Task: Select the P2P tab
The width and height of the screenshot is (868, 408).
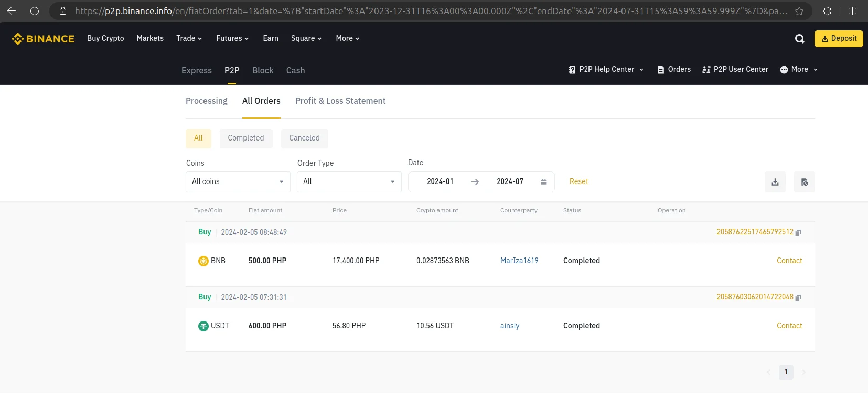Action: click(x=232, y=70)
